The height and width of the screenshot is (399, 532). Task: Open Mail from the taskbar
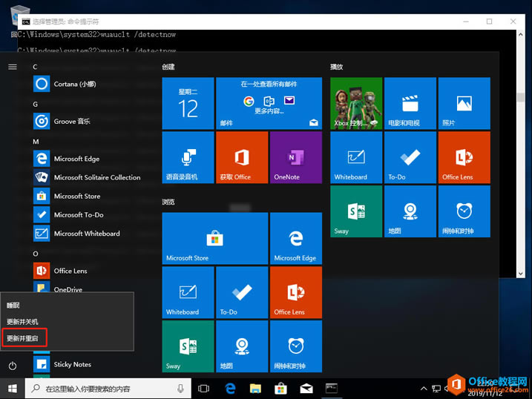point(306,389)
